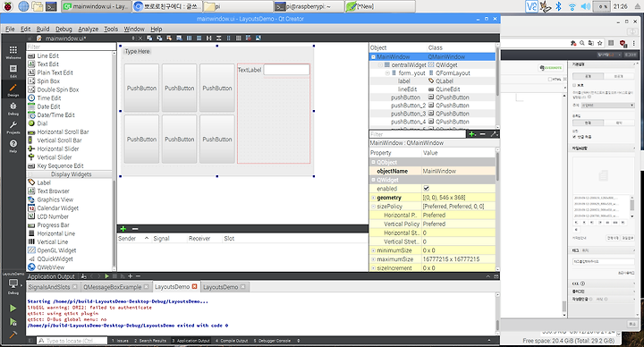Open Help mode in sidebar
The width and height of the screenshot is (644, 347).
13,146
